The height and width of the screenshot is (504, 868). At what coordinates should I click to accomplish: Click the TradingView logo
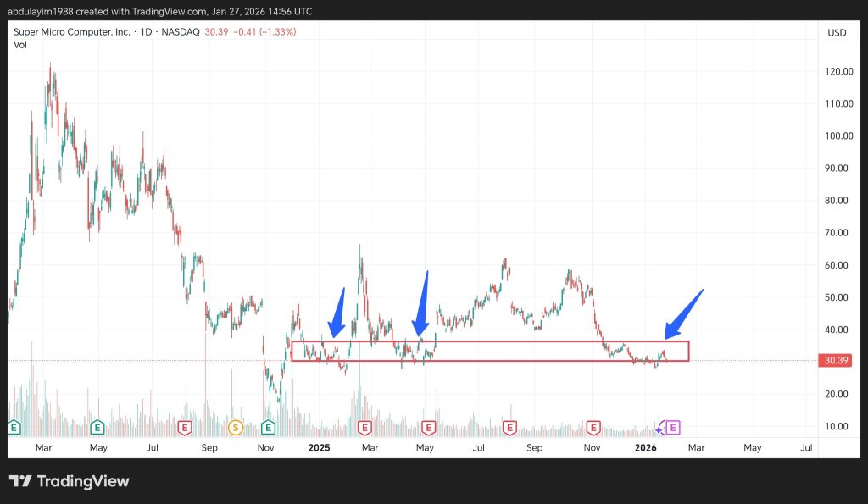click(70, 481)
